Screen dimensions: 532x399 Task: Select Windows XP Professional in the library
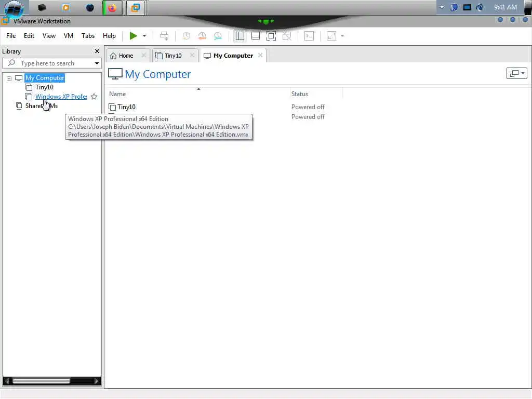pyautogui.click(x=61, y=97)
